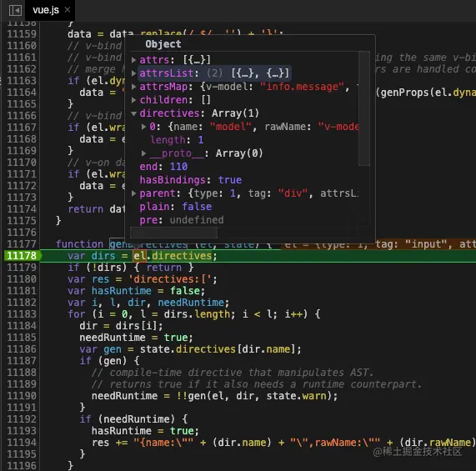Toggle the file navigator sidebar icon
Screen dimensions: 476x471
pyautogui.click(x=15, y=10)
